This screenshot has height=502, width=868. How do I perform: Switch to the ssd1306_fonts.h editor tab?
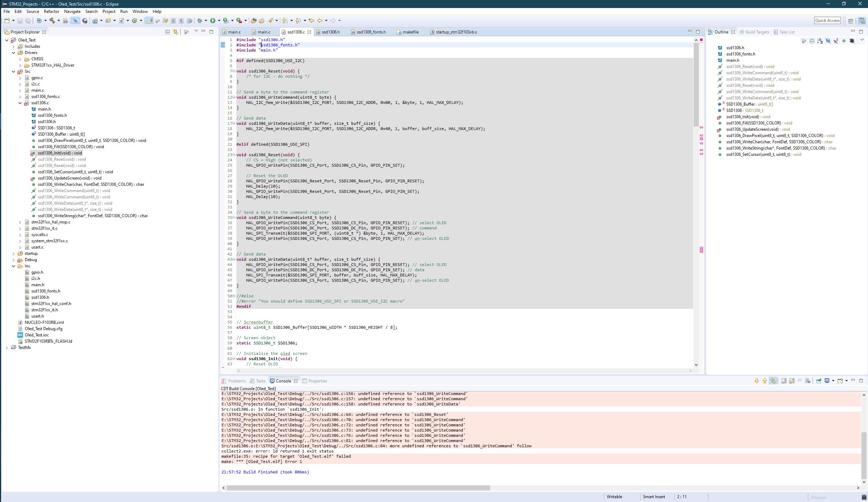tap(371, 32)
